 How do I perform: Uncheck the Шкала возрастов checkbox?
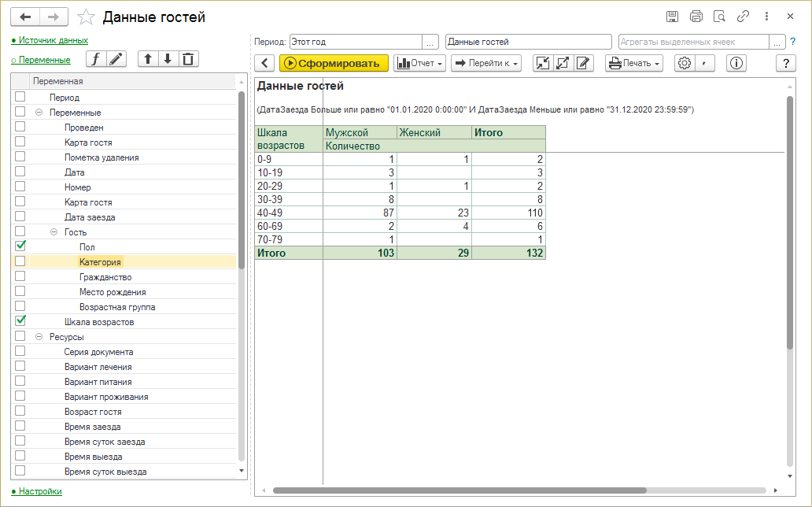(x=20, y=321)
